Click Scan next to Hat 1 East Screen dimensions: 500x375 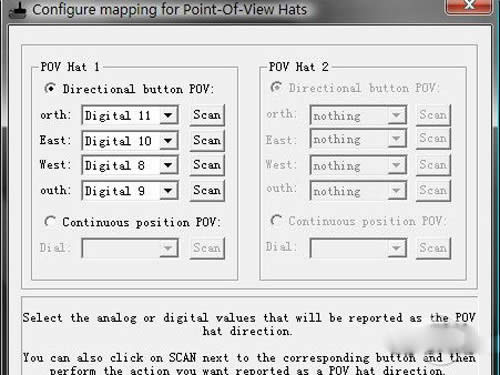click(x=207, y=140)
